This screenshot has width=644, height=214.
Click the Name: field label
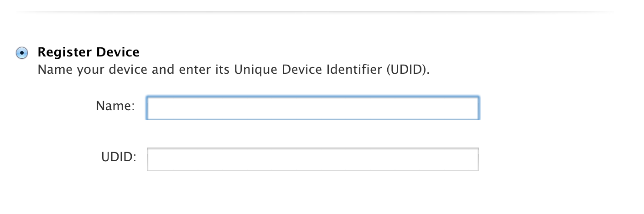(115, 107)
